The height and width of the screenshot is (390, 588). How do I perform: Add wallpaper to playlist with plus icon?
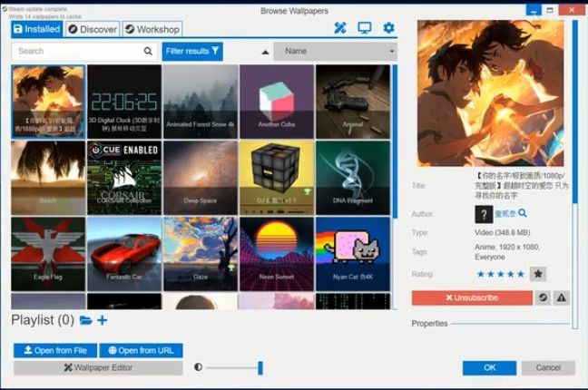102,320
